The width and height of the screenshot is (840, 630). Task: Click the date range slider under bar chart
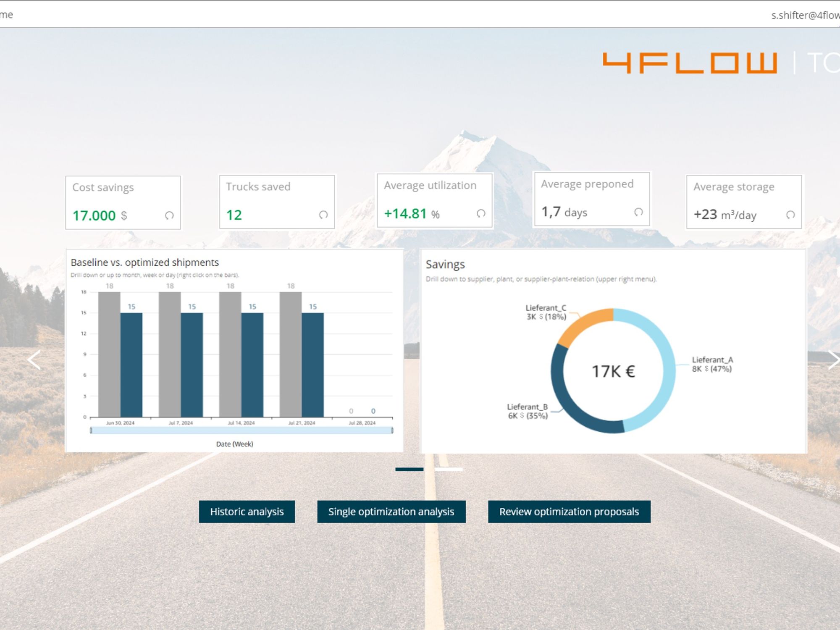pos(241,430)
